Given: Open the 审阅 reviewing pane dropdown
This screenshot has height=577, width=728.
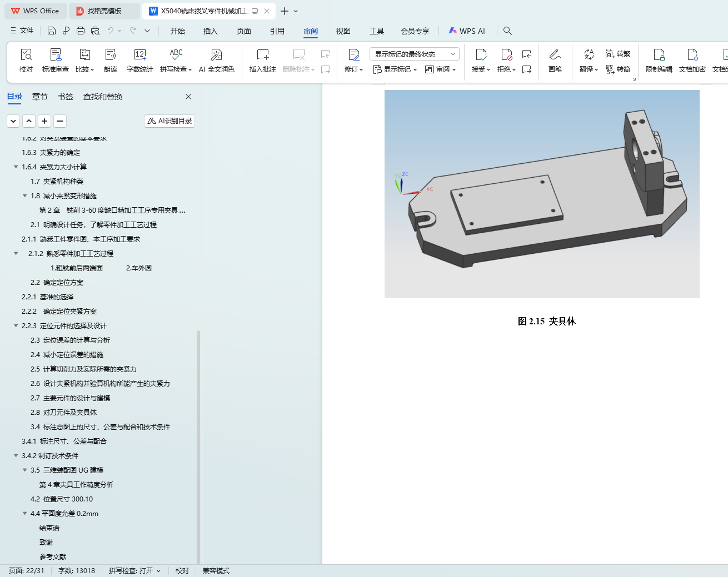Looking at the screenshot, I should click(x=441, y=69).
